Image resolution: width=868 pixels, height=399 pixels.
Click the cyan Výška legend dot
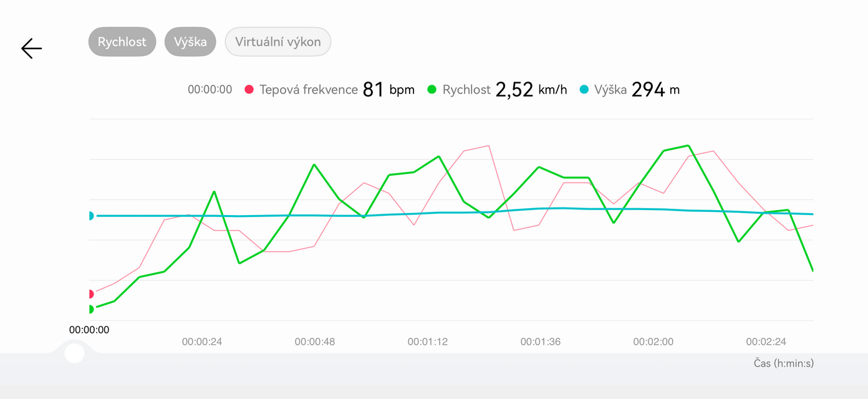tap(584, 90)
